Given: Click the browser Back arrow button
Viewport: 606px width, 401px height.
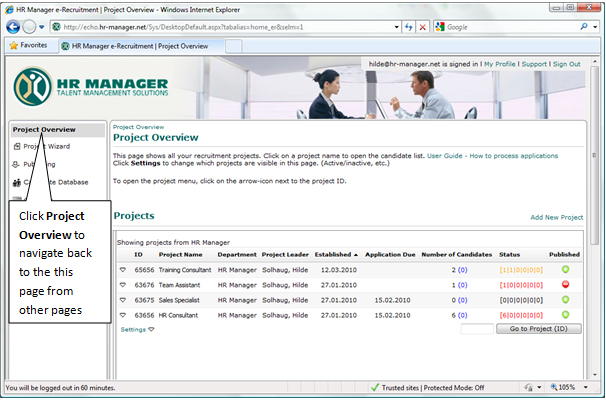Looking at the screenshot, I should tap(13, 27).
